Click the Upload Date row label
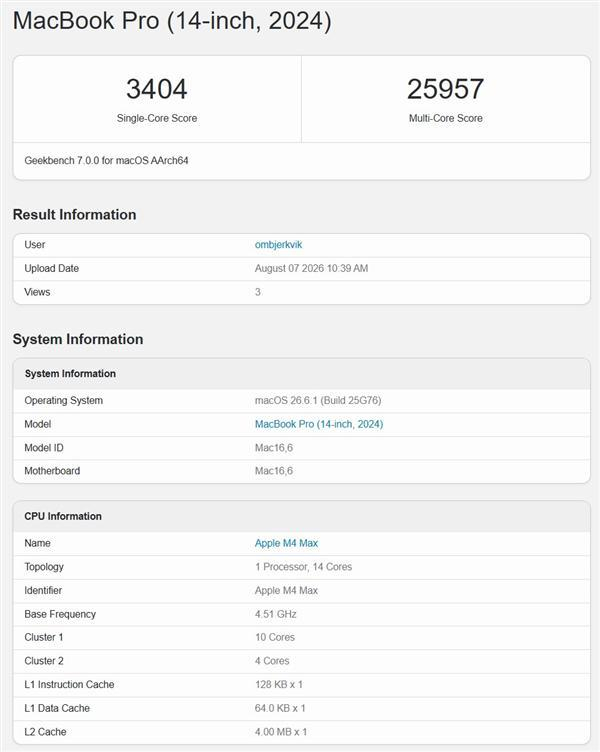This screenshot has width=600, height=752. coord(51,268)
